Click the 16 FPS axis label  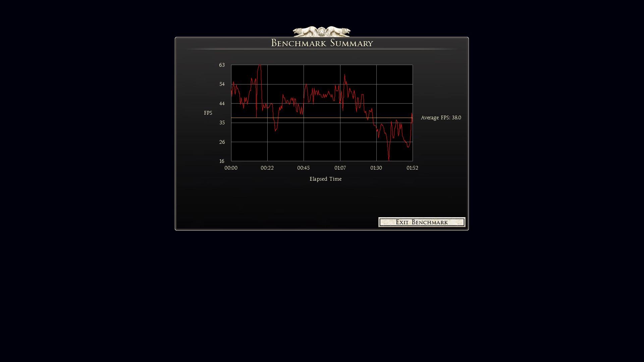click(222, 161)
